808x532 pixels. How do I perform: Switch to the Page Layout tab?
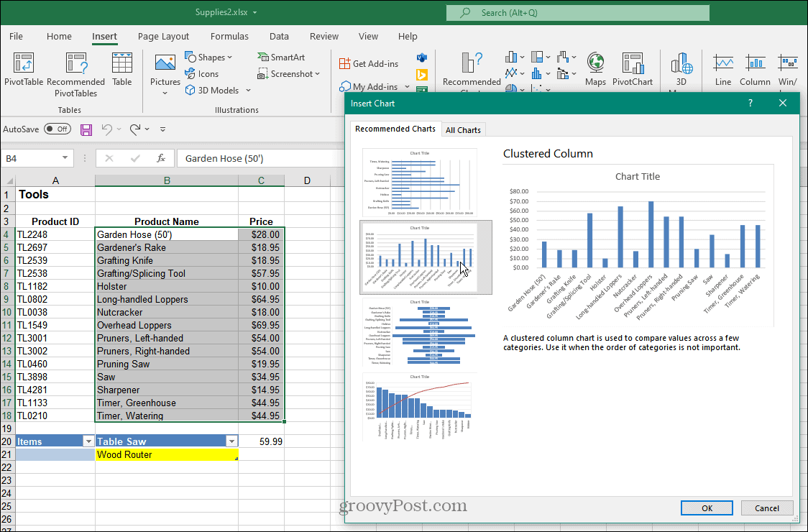tap(163, 36)
